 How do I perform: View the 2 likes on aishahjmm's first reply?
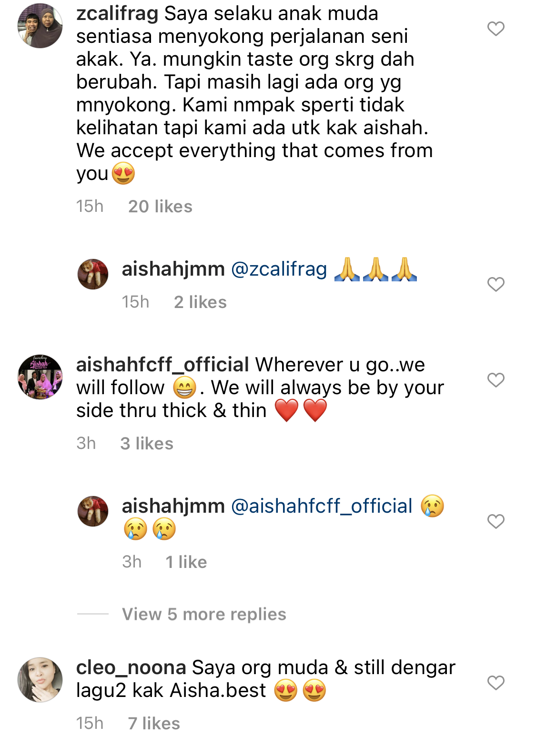click(x=200, y=302)
